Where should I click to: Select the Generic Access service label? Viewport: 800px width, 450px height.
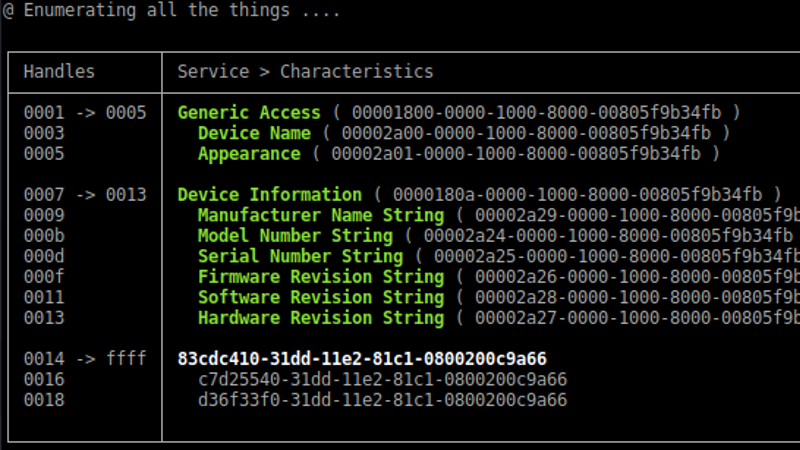coord(249,112)
